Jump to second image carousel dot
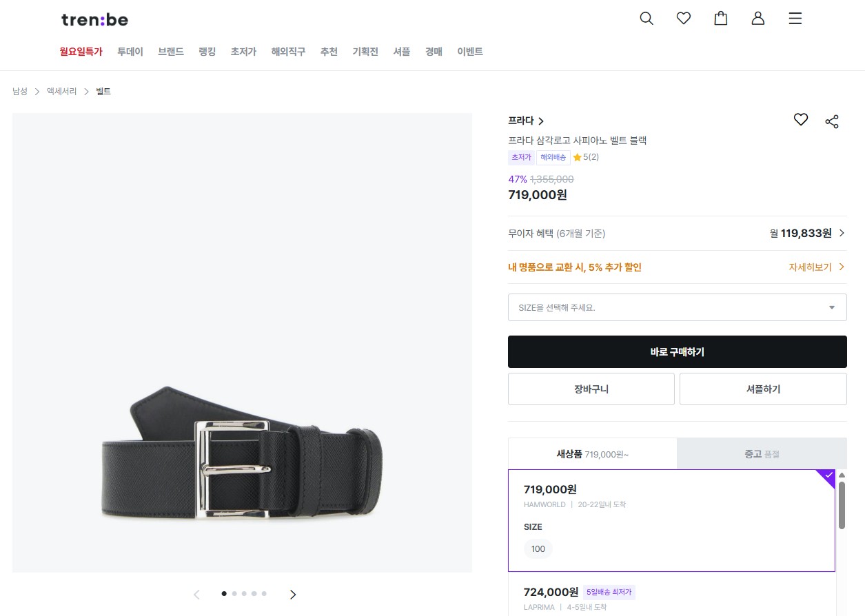Screen dimensions: 865x616 click(234, 593)
